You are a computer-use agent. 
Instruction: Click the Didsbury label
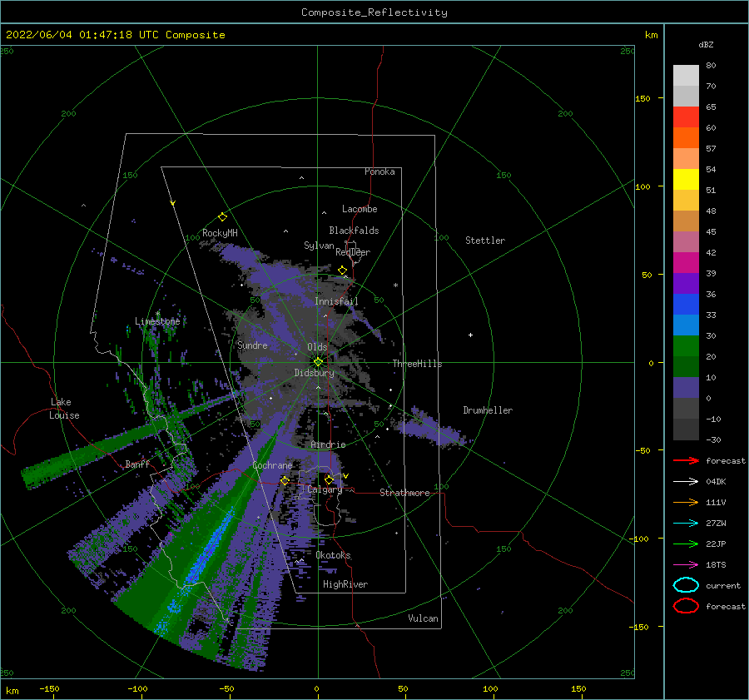pos(314,373)
